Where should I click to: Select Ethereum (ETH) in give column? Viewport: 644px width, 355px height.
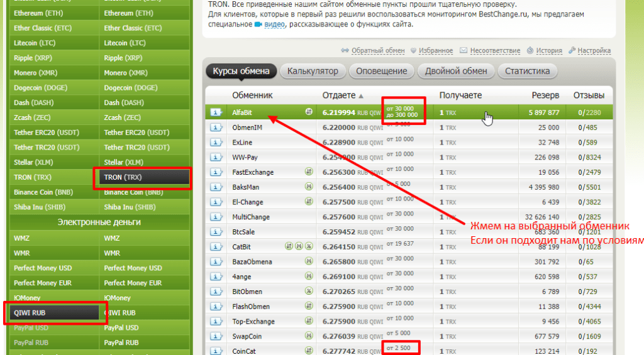(54, 13)
